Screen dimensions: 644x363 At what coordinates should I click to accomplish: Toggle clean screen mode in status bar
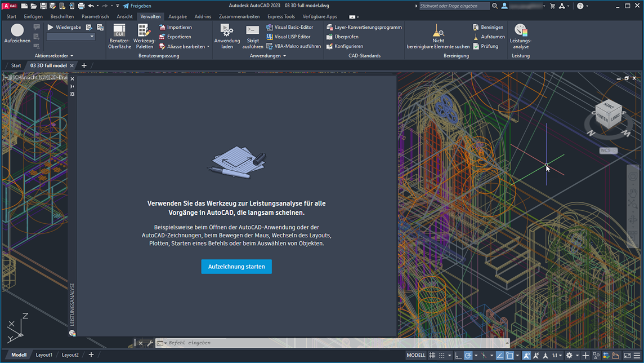628,355
